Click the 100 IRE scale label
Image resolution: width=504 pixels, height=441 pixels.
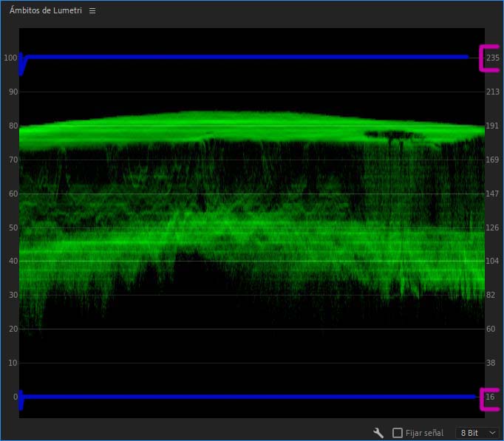click(10, 58)
